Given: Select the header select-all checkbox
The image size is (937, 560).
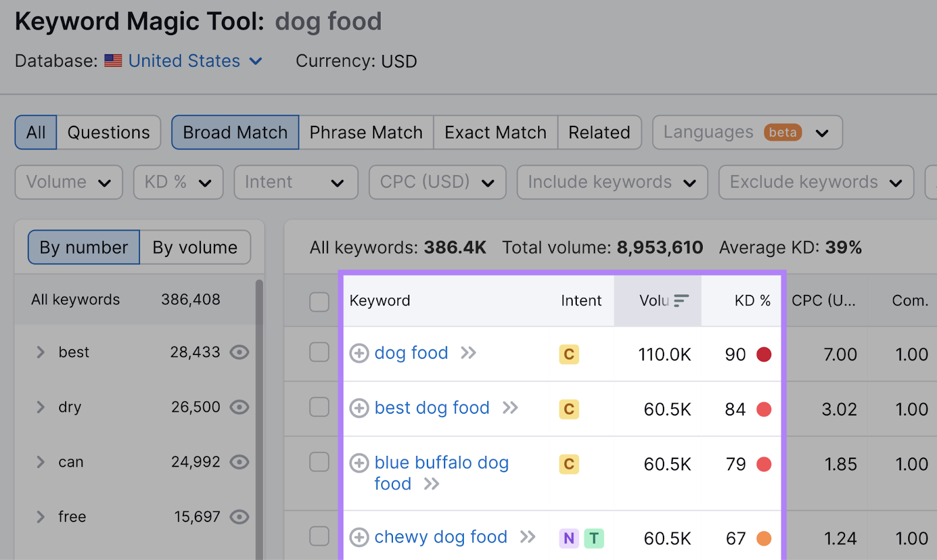Looking at the screenshot, I should 319,301.
